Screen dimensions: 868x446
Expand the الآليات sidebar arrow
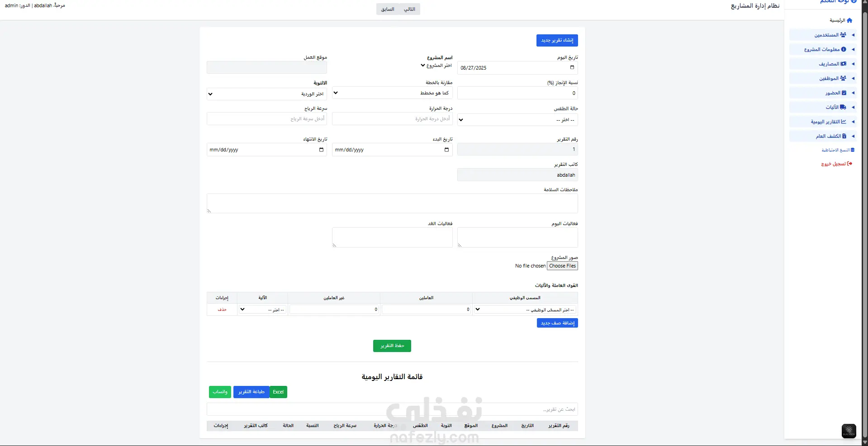pyautogui.click(x=853, y=107)
